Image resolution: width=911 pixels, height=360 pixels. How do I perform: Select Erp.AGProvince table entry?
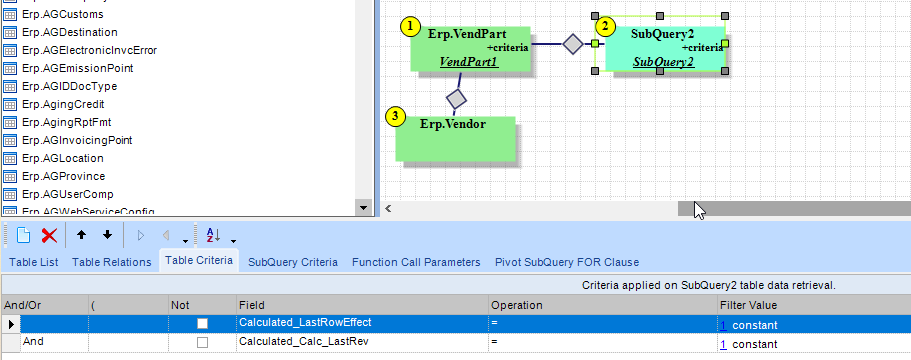pyautogui.click(x=63, y=176)
